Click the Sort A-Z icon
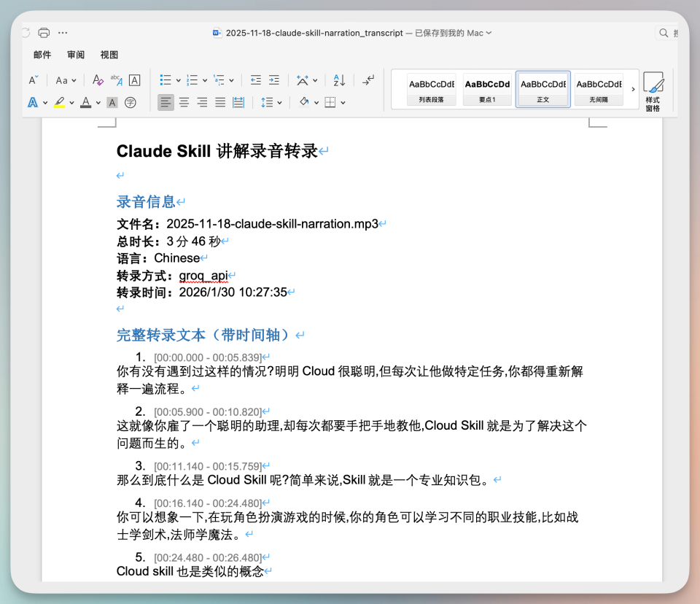 tap(339, 80)
